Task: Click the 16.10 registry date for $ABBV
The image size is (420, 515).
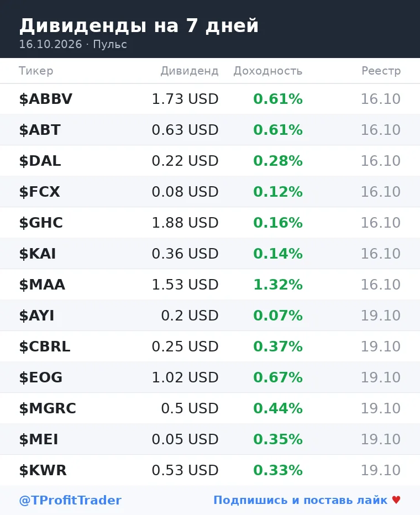Action: pyautogui.click(x=381, y=99)
